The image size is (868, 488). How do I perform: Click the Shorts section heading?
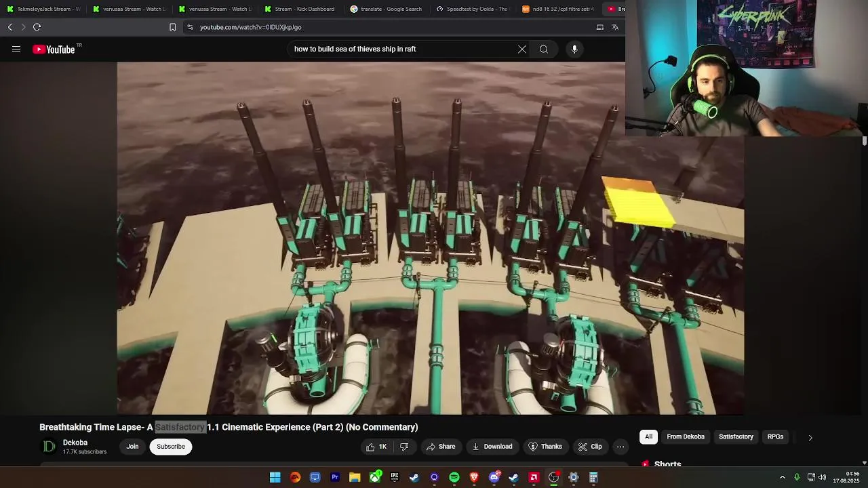[667, 464]
